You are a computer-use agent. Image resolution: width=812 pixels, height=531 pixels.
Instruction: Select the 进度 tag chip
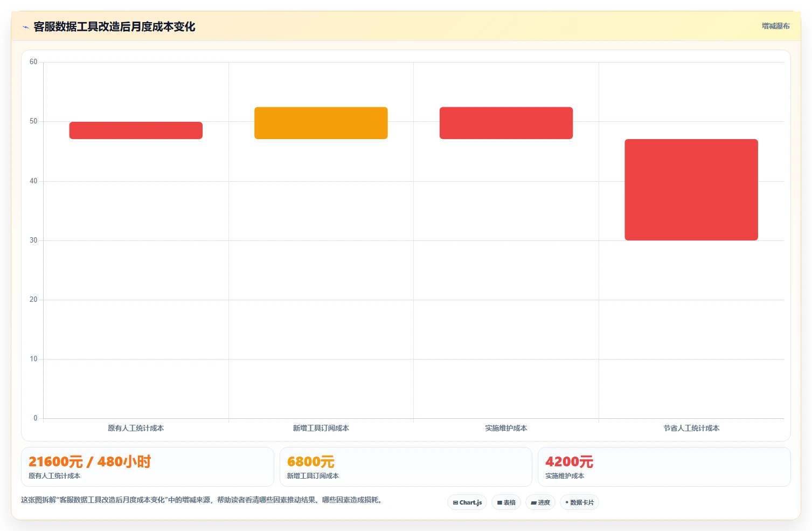pos(540,502)
